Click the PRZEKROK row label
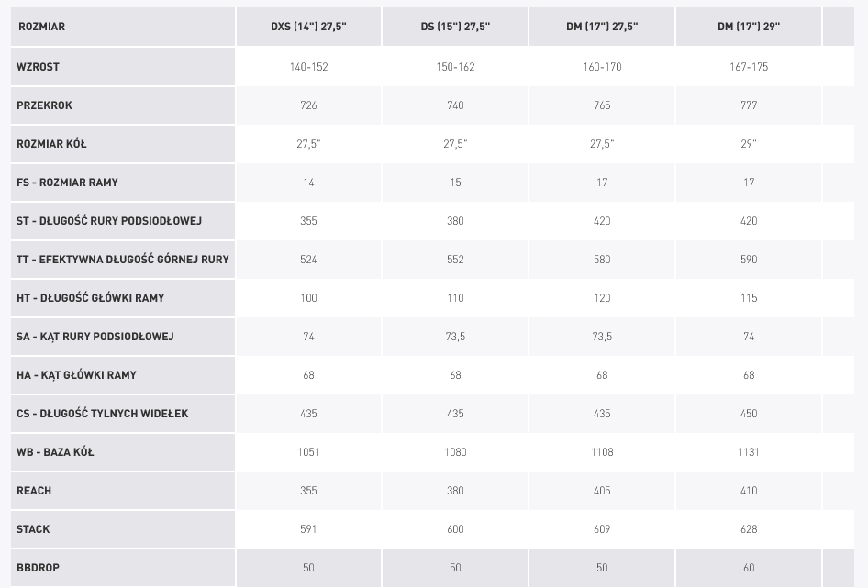 pos(44,105)
